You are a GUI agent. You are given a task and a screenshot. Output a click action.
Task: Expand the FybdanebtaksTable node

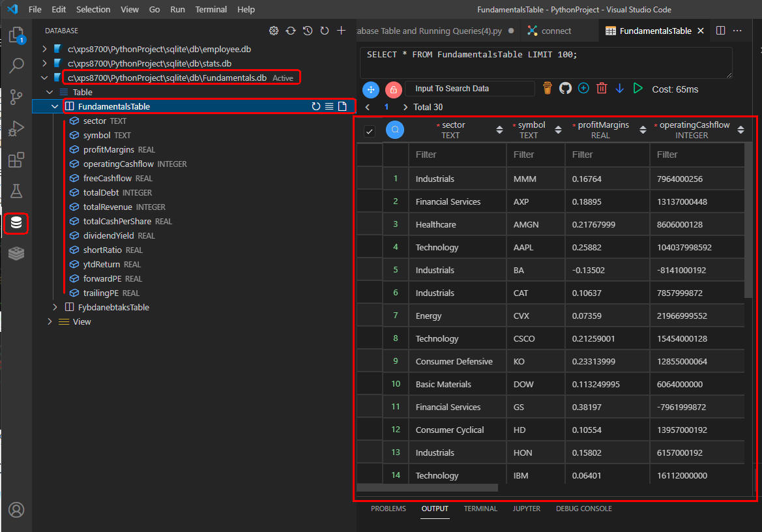click(55, 307)
